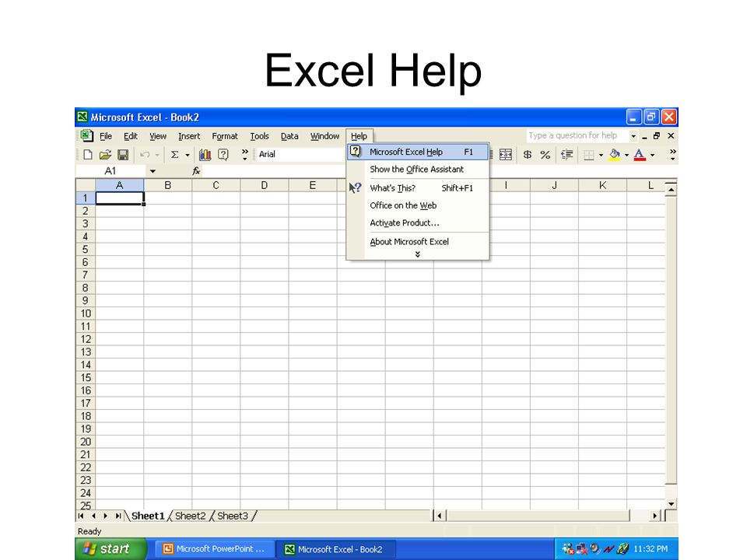
Task: Click previous sheet tab scroll arrow
Action: tap(93, 516)
